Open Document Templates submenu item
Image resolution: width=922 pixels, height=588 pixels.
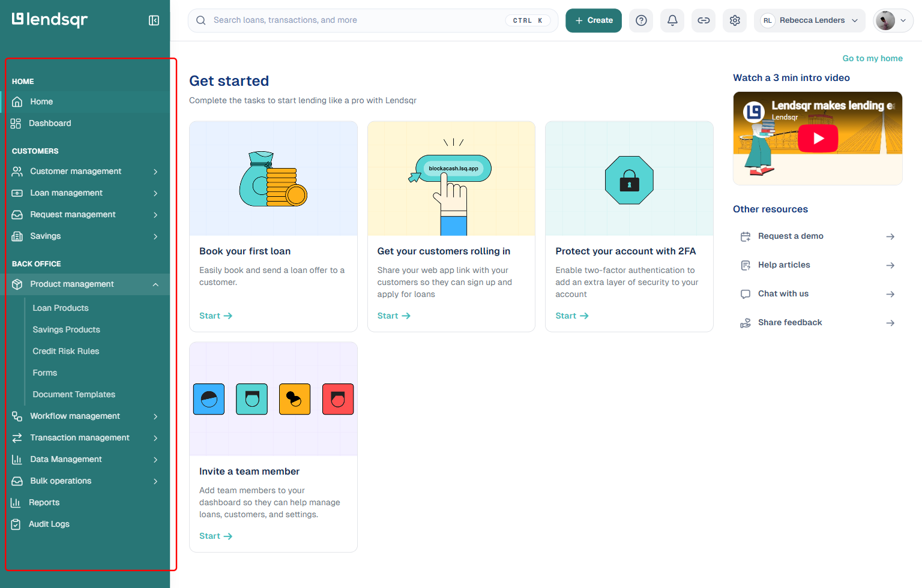74,394
